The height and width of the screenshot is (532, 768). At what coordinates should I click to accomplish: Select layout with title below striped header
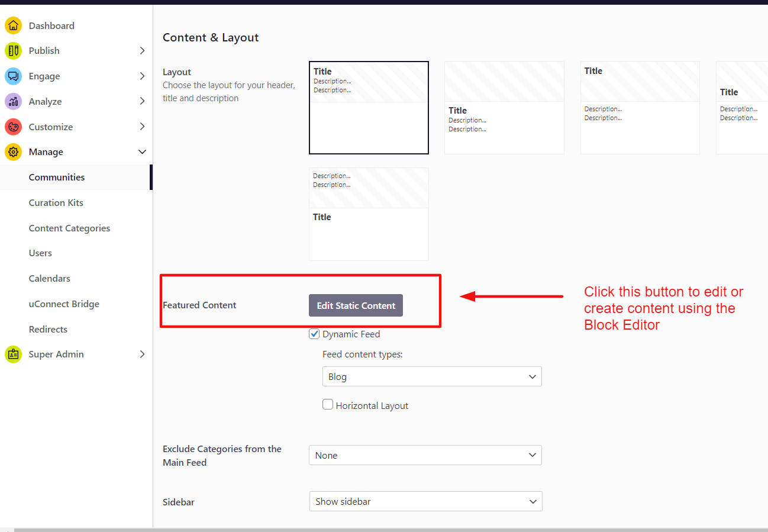[x=504, y=108]
